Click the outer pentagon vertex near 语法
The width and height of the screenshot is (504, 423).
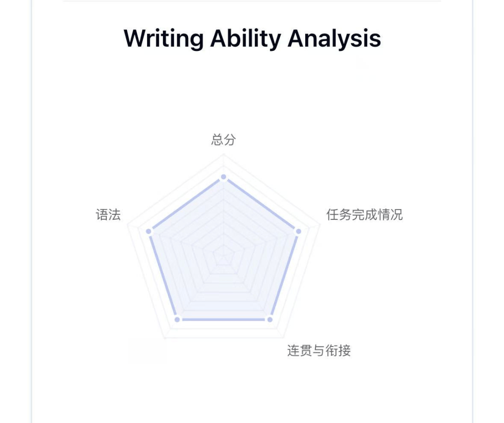[127, 225]
